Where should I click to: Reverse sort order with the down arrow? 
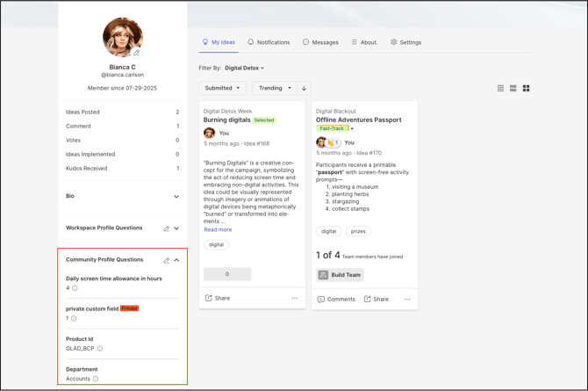(x=305, y=88)
